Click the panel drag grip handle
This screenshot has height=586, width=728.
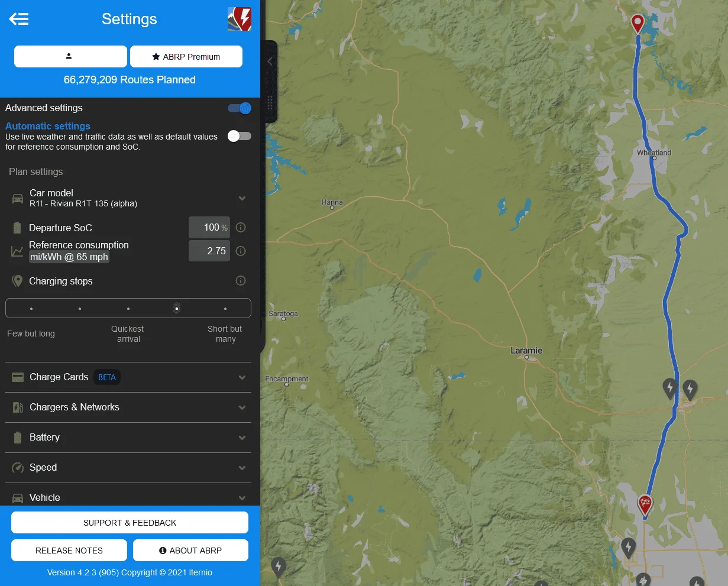point(270,103)
